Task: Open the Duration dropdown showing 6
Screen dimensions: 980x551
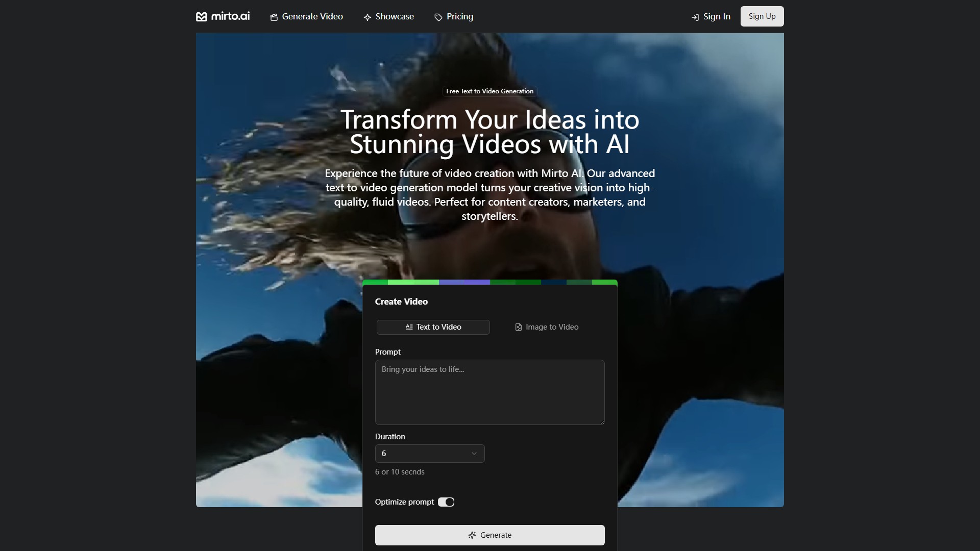Action: click(429, 454)
